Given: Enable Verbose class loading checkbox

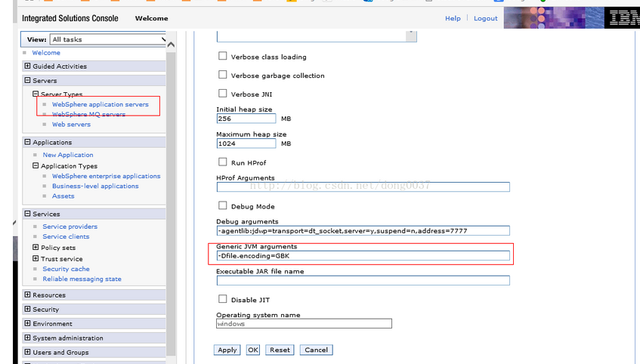Looking at the screenshot, I should click(x=222, y=56).
